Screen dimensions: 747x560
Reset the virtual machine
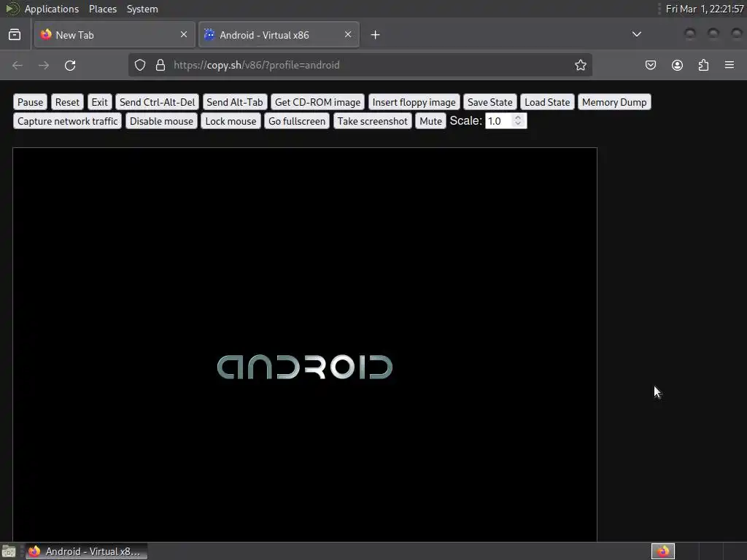point(67,102)
